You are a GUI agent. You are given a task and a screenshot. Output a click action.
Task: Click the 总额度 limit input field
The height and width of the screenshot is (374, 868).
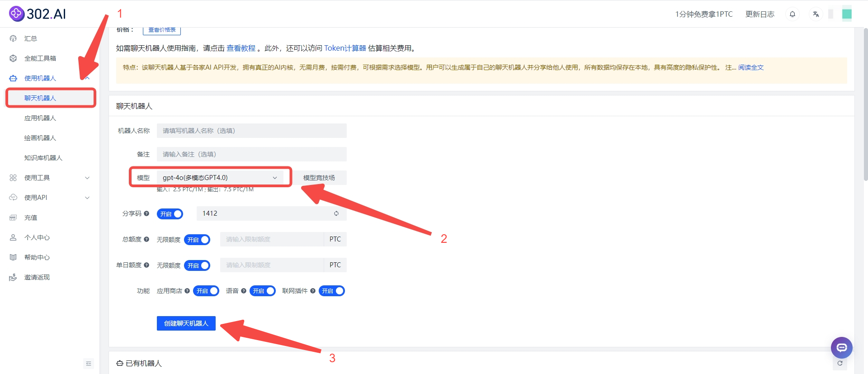272,239
